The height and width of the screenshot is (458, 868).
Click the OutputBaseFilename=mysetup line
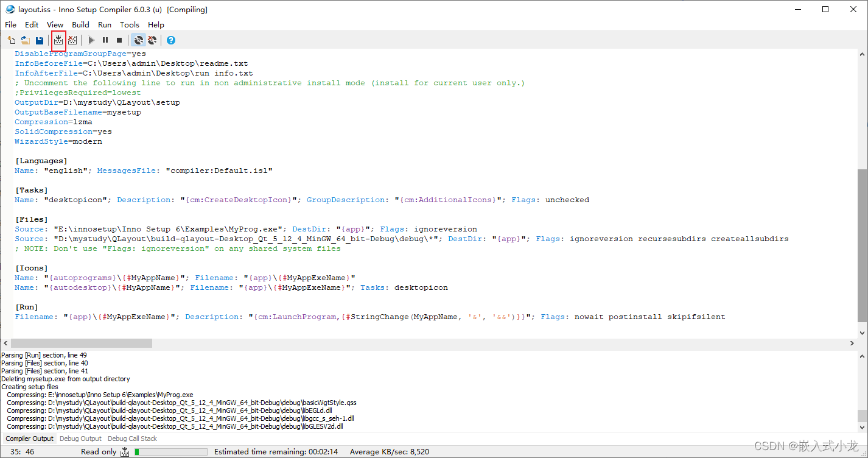point(78,112)
